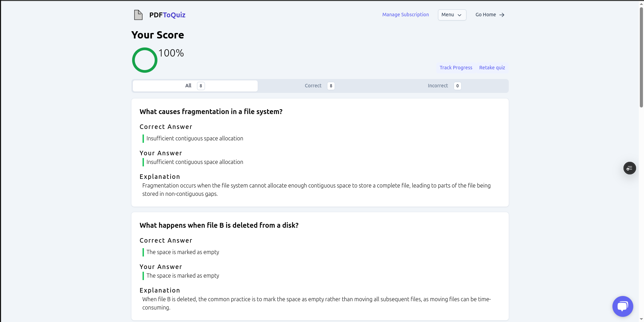Click the PDFToQuiz document logo icon
This screenshot has height=322, width=644.
click(138, 15)
